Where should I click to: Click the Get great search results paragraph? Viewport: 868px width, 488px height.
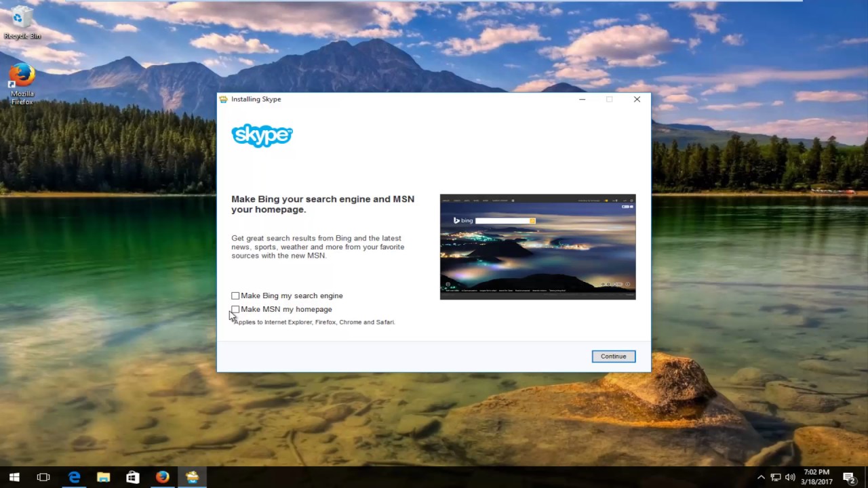(x=318, y=247)
